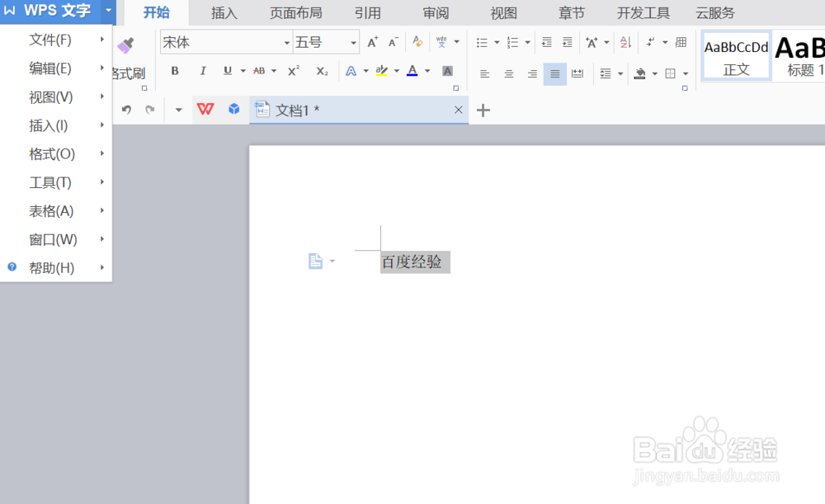The width and height of the screenshot is (825, 504).
Task: Align text right
Action: [532, 74]
